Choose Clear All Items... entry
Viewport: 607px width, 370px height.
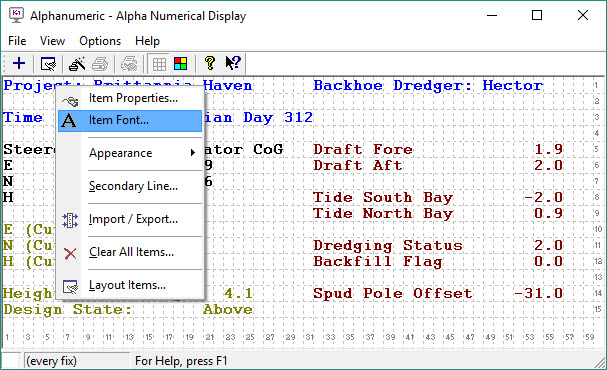pos(130,252)
